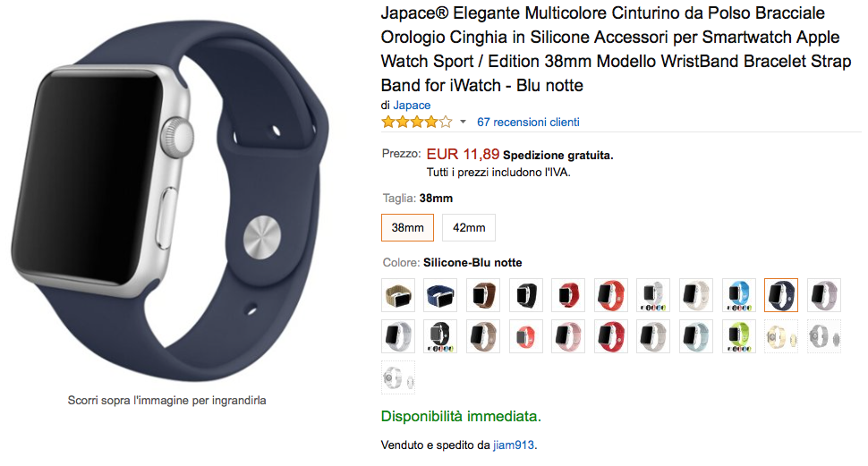Select the 38mm size option
This screenshot has width=868, height=466.
click(x=407, y=227)
